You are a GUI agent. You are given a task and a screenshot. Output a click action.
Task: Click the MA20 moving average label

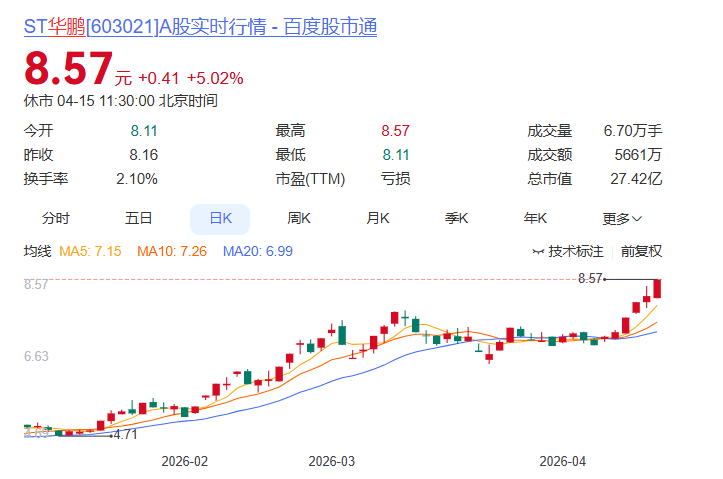258,252
